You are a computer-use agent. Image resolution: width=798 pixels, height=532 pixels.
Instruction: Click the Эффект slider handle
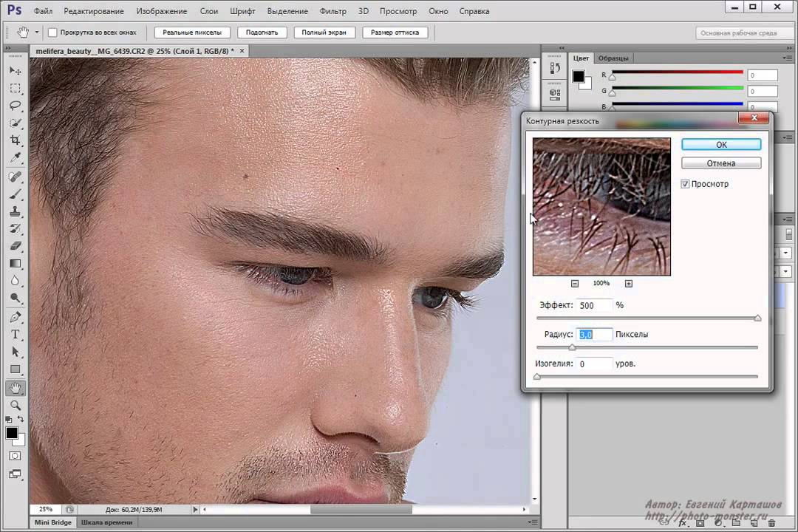point(757,318)
